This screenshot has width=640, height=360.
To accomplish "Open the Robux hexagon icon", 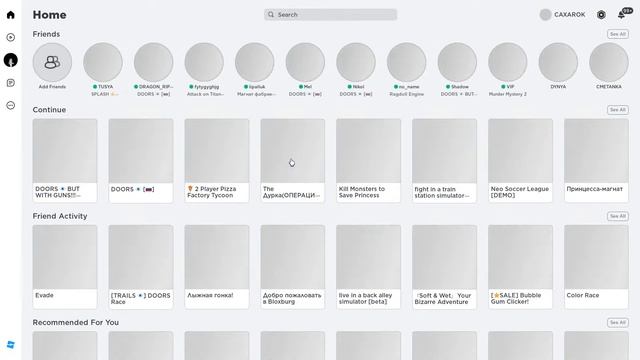I will click(x=601, y=15).
